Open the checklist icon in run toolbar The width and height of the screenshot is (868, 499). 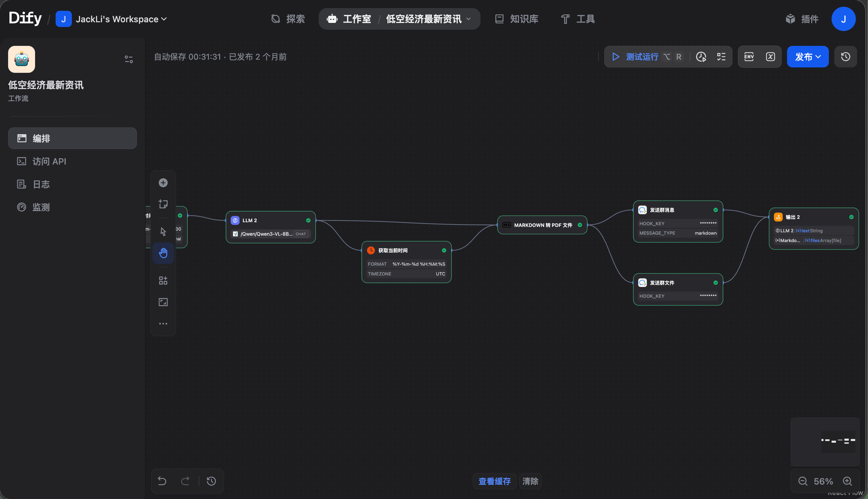coord(721,57)
